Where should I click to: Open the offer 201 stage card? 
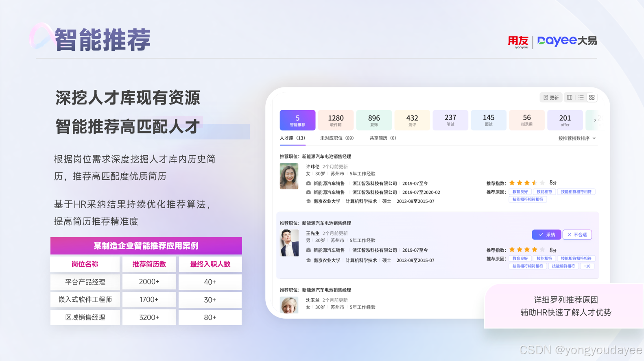coord(565,120)
